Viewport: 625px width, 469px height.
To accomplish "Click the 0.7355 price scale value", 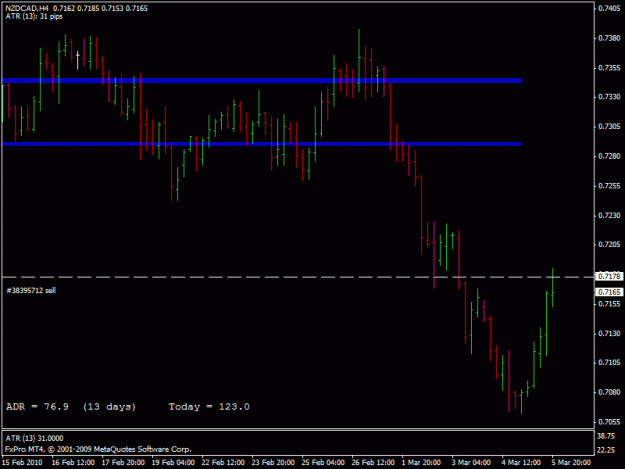I will (x=609, y=68).
